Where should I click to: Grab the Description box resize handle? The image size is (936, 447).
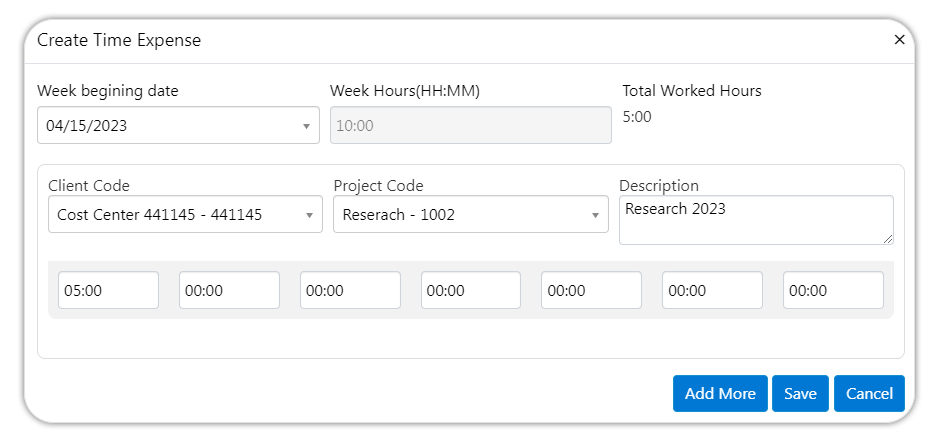pyautogui.click(x=888, y=239)
